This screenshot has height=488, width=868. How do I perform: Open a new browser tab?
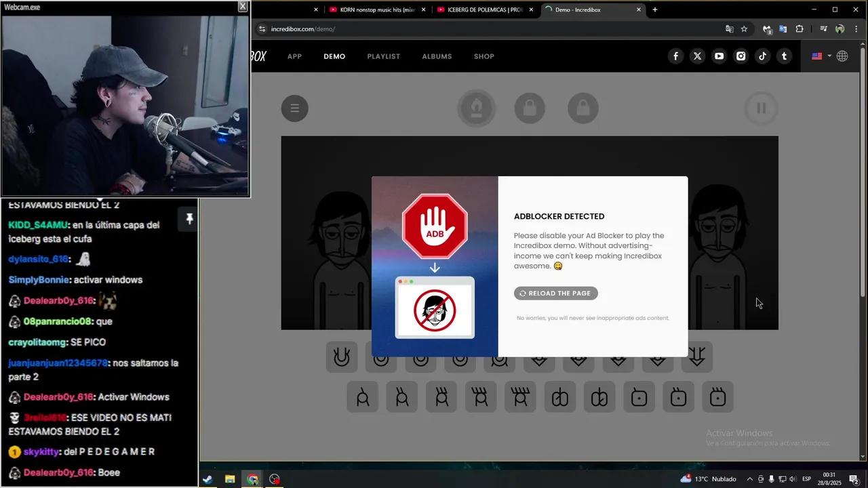point(654,9)
